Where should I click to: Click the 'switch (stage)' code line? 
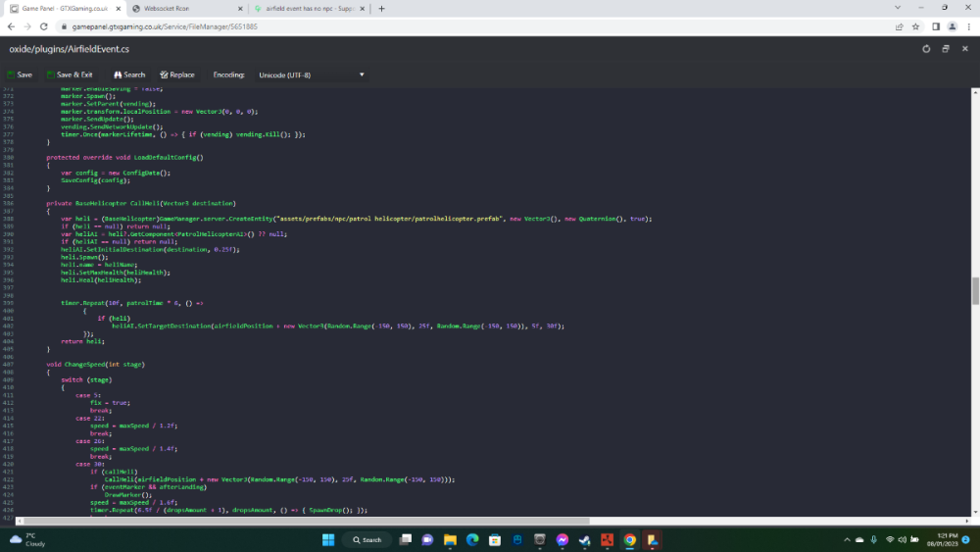[86, 379]
